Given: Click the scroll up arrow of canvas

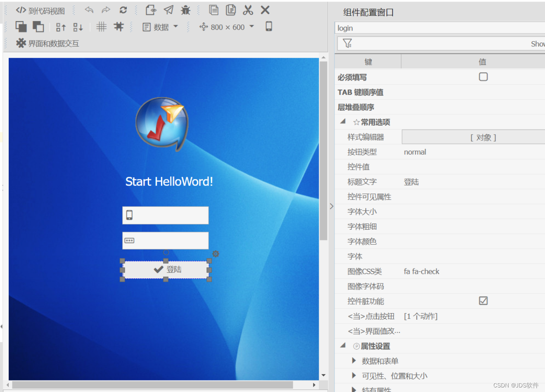Looking at the screenshot, I should 323,58.
